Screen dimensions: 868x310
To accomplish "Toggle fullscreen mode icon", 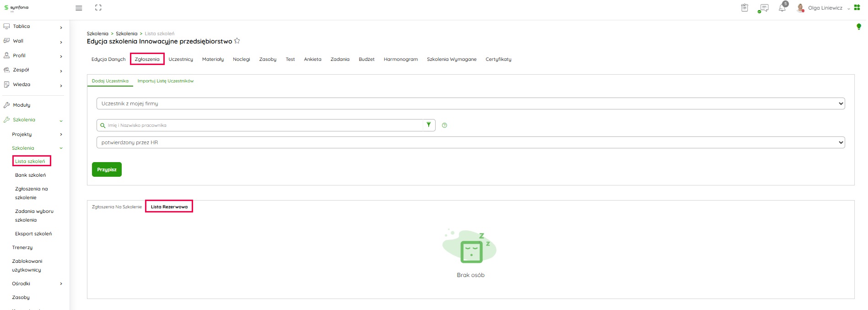I will coord(98,8).
